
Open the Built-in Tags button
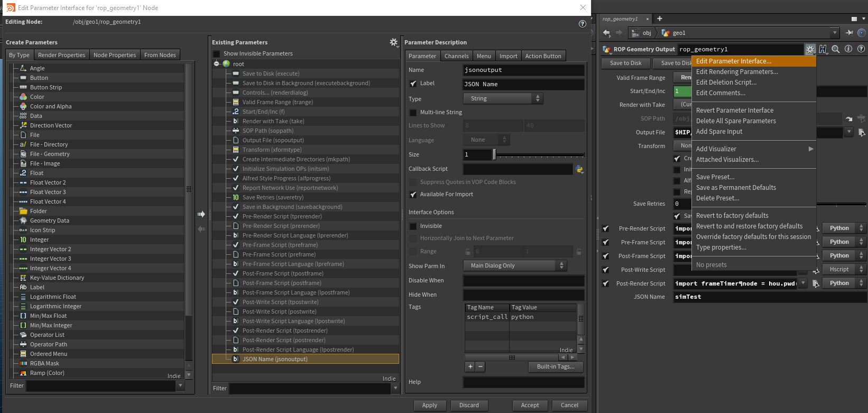click(x=556, y=366)
